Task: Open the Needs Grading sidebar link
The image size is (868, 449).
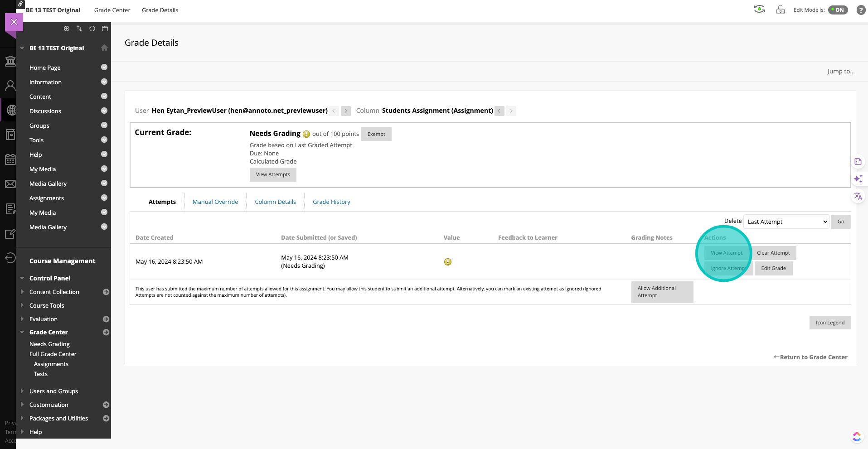Action: pos(49,344)
